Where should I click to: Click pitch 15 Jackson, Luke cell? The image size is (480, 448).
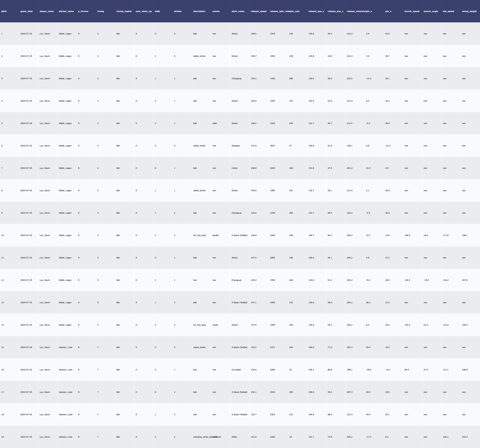[65, 347]
